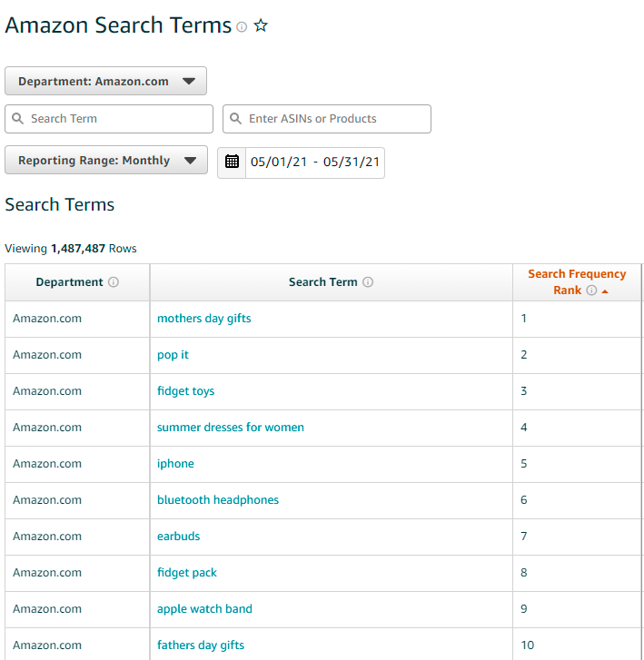Click the Search Term input field
Viewport: 644px width, 660px height.
(118, 119)
